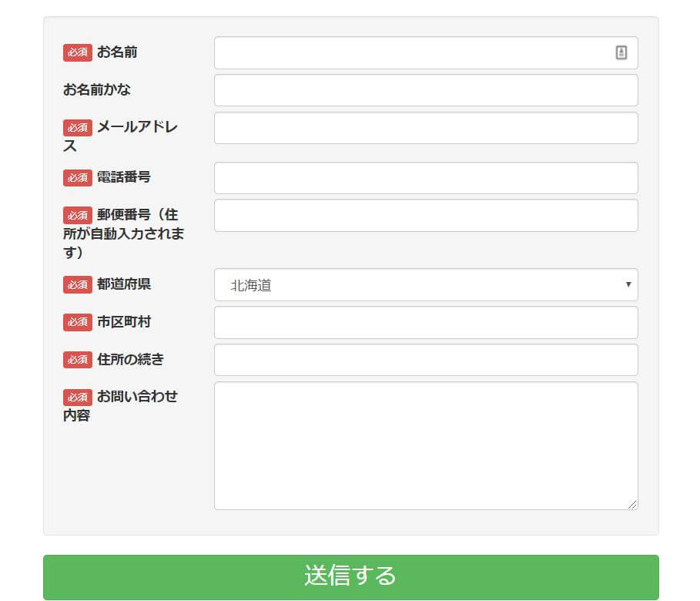
Task: Click the お名前かな label text
Action: tap(97, 90)
